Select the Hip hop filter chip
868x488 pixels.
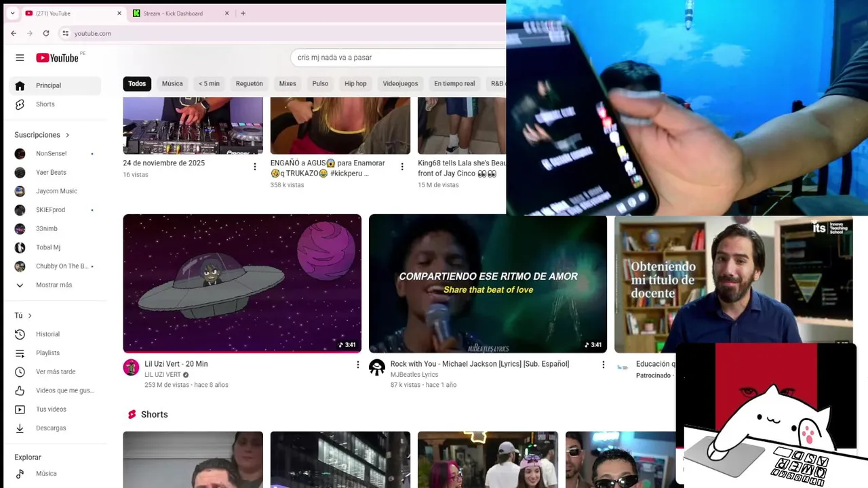[x=355, y=83]
